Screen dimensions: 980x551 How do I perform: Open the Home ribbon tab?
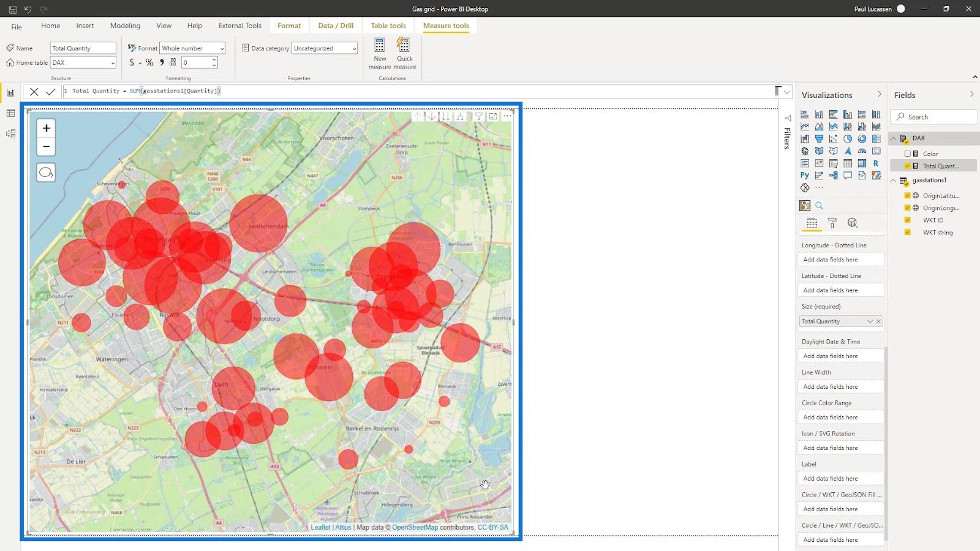click(x=50, y=26)
